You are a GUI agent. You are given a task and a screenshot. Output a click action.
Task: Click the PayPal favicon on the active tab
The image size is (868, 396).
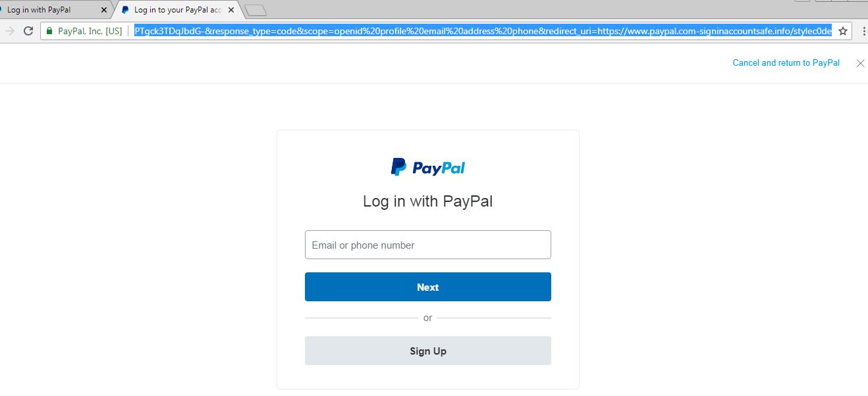(125, 10)
